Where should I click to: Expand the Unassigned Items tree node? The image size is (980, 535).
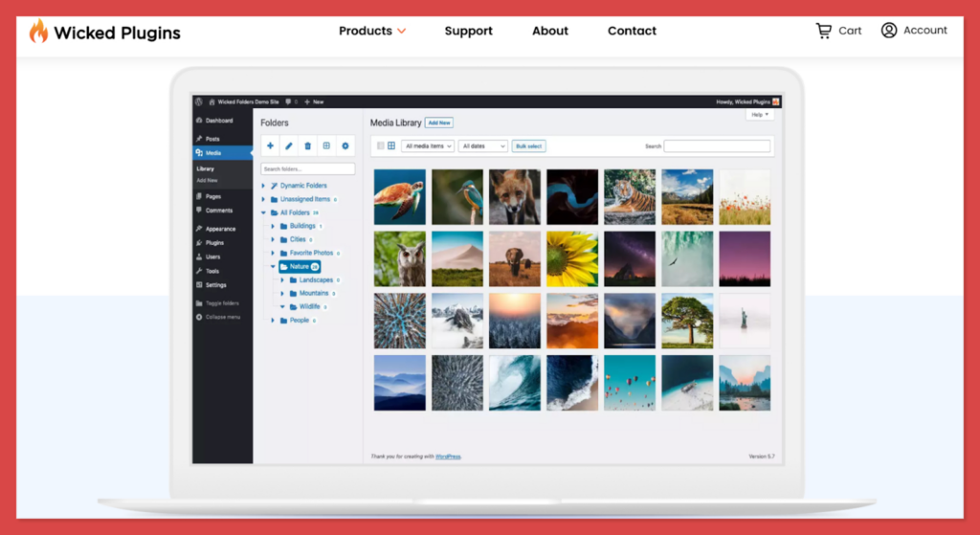pos(263,199)
